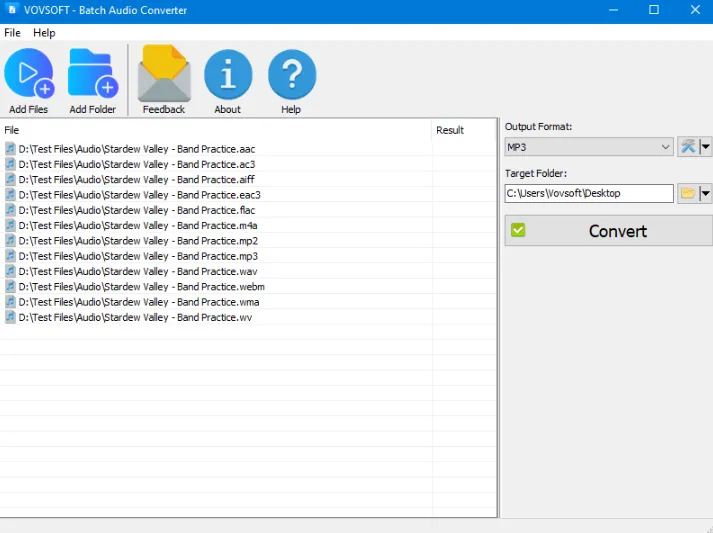
Task: Open the Output Format MP3 dropdown
Action: coord(589,147)
